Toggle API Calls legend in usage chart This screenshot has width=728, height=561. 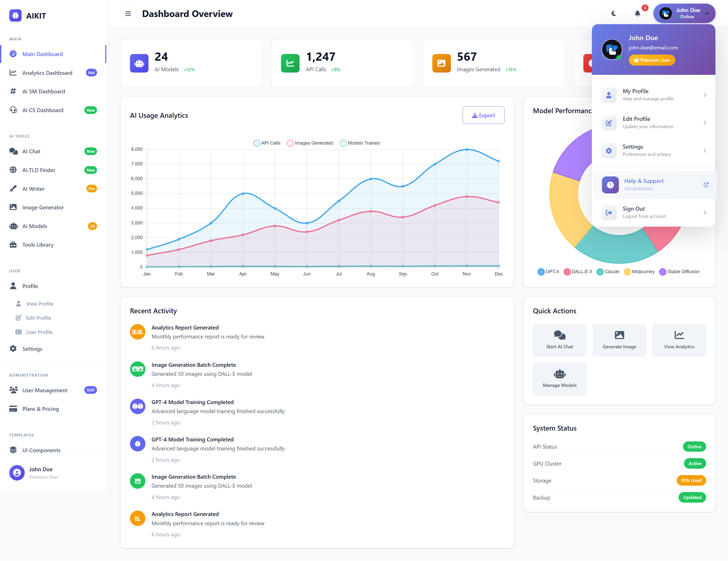(267, 143)
